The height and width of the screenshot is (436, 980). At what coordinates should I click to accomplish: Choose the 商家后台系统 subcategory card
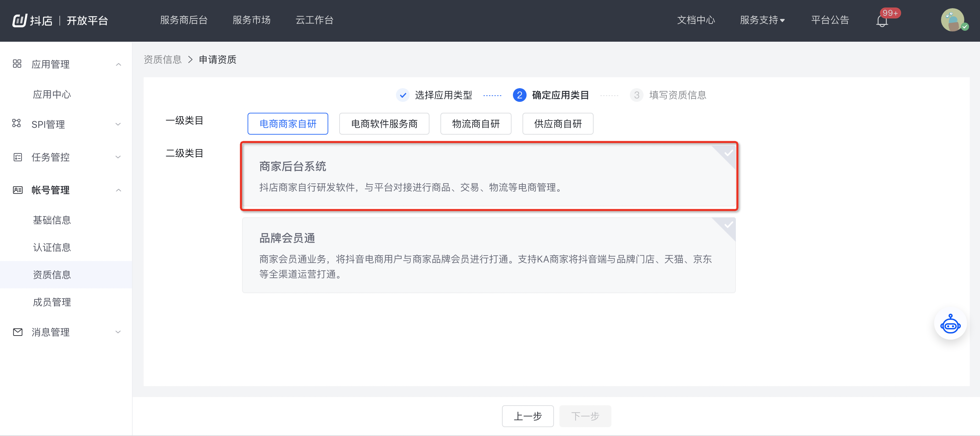click(489, 176)
